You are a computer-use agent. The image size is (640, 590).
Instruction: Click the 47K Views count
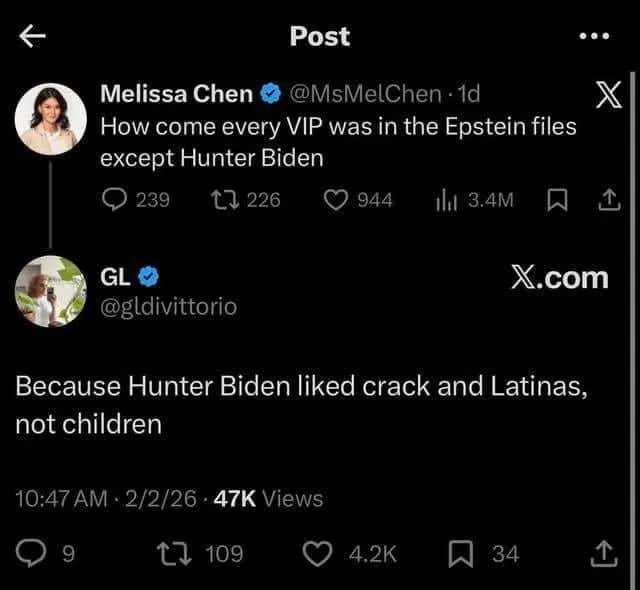[x=269, y=498]
